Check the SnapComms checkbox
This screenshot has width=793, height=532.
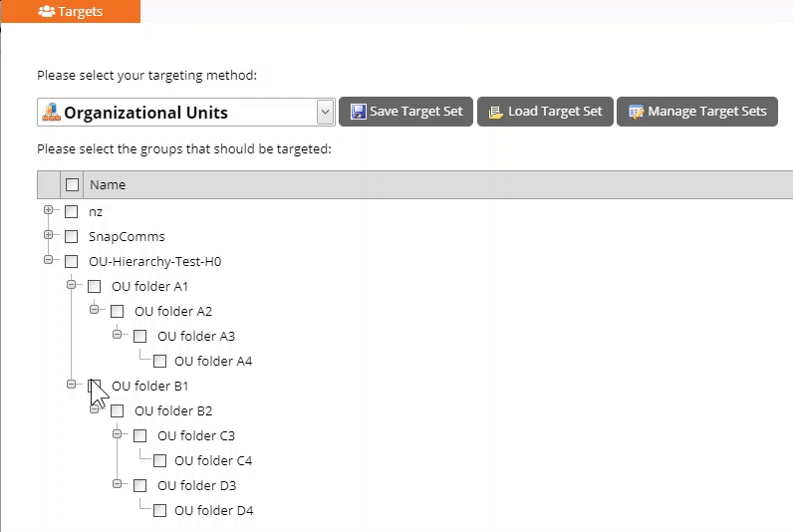coord(72,236)
